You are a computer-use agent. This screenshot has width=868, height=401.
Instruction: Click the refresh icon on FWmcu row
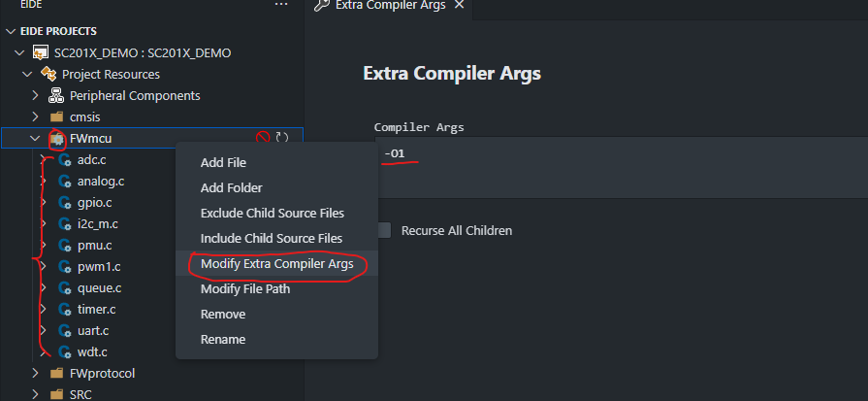click(282, 138)
